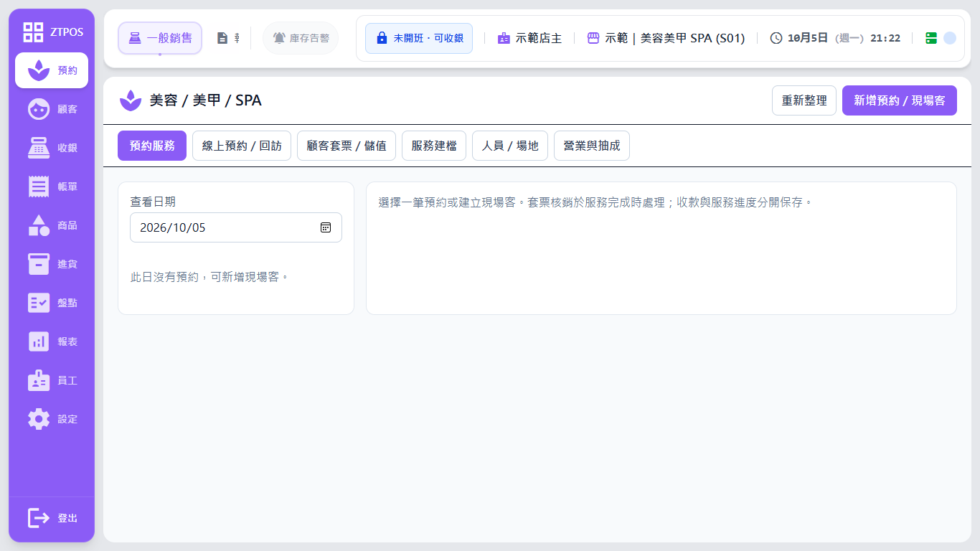
Task: Click the 登出 logout icon
Action: tap(39, 518)
